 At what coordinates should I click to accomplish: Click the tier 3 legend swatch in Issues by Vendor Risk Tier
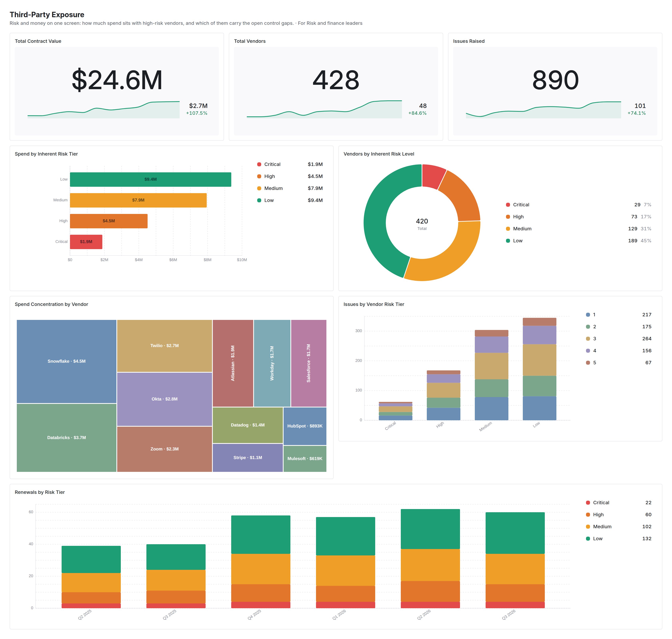click(588, 338)
